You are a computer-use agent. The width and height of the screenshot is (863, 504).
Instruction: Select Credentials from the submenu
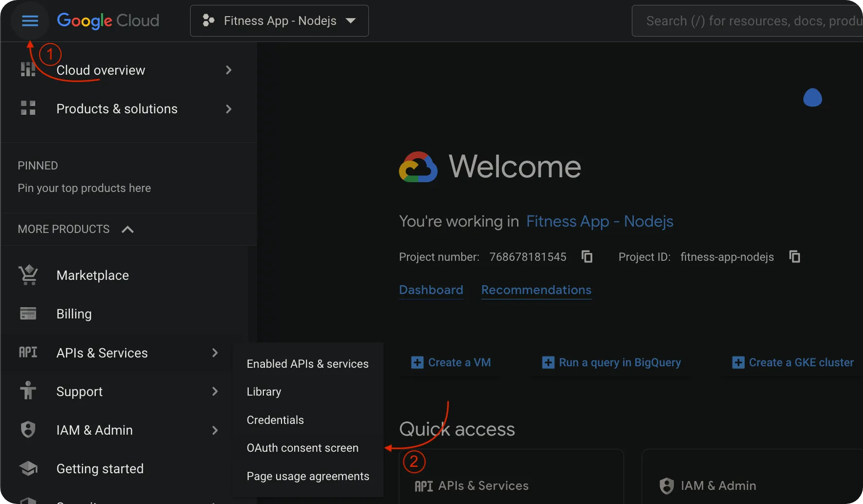point(275,420)
